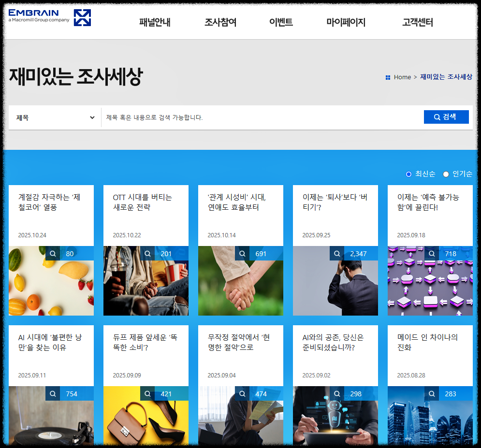Click the magnifier icon on 'AI 시대에 불편한 낭만' card

click(x=52, y=393)
